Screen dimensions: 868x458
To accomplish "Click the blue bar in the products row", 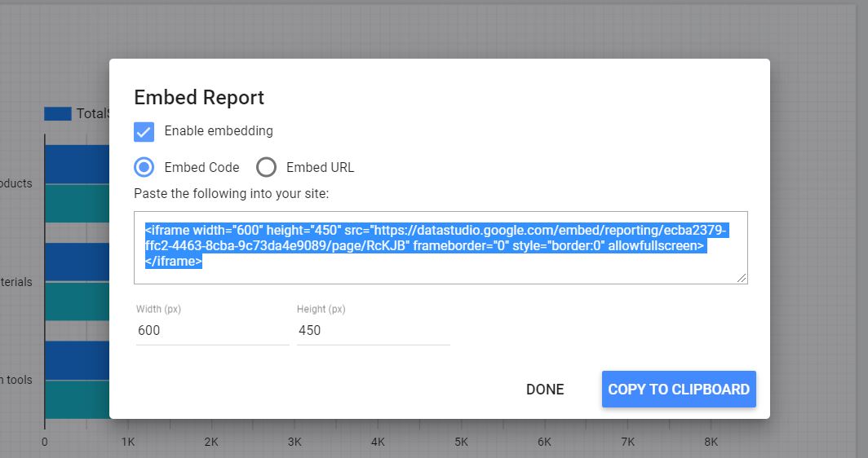I will [x=77, y=165].
